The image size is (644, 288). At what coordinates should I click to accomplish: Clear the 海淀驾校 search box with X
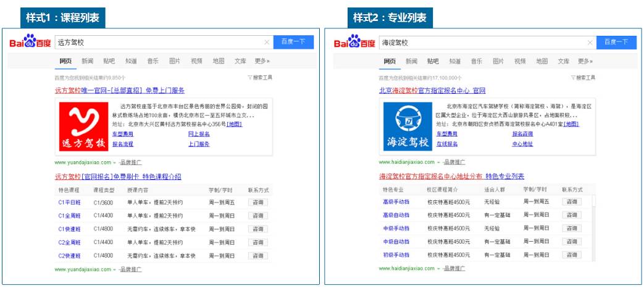(590, 42)
